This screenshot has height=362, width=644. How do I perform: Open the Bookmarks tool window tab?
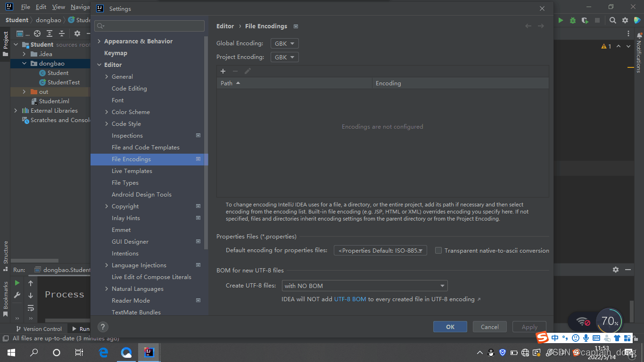[5, 299]
